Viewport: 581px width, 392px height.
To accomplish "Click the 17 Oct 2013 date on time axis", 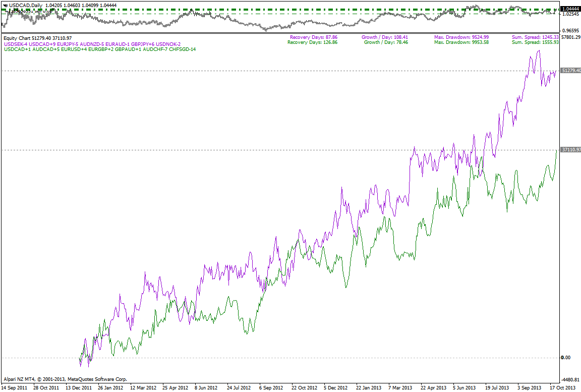I will coord(562,388).
